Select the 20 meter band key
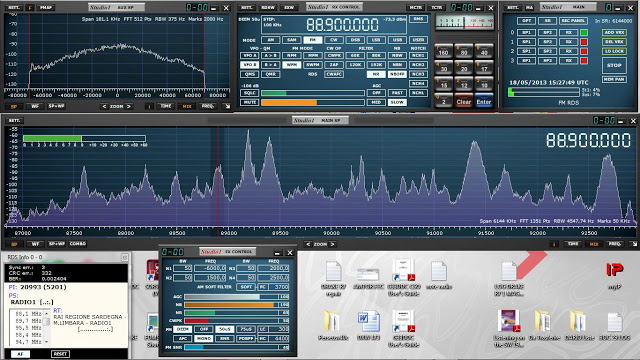This screenshot has height=360, width=640. pyautogui.click(x=464, y=68)
